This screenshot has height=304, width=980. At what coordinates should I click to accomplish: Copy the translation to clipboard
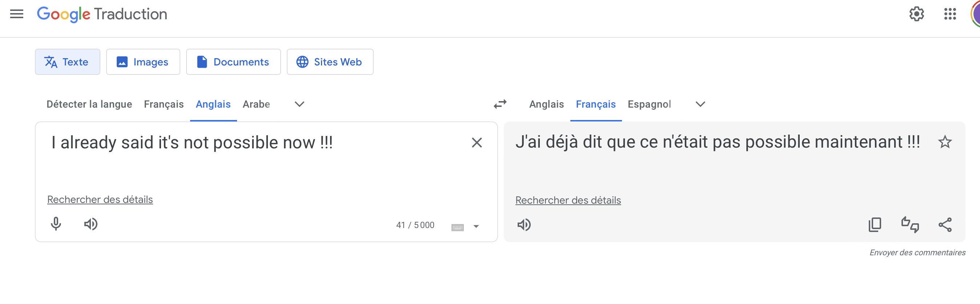click(x=875, y=225)
